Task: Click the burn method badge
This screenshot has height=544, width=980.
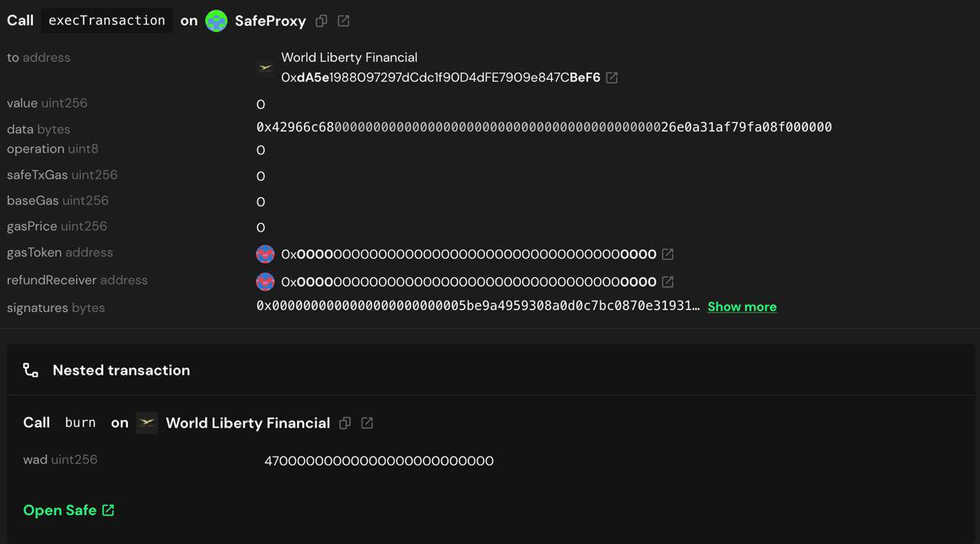Action: 80,423
